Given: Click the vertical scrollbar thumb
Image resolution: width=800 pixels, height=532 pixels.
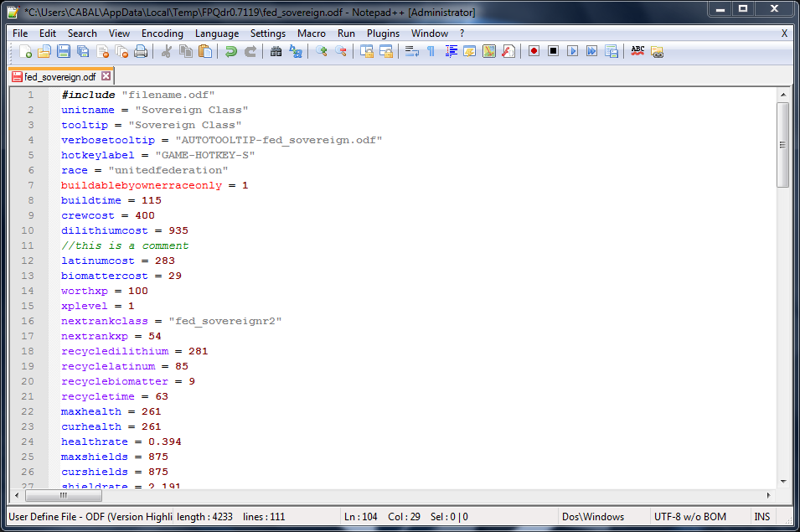Looking at the screenshot, I should tap(783, 145).
